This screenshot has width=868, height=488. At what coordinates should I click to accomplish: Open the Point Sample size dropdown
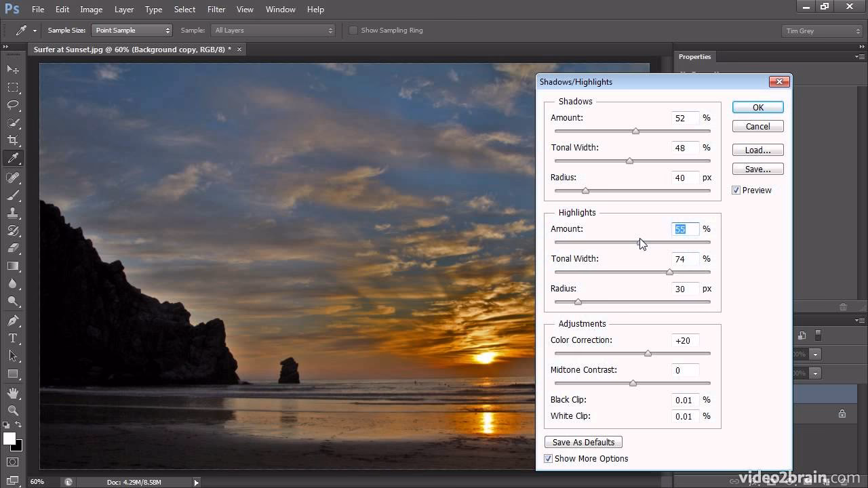(x=132, y=30)
